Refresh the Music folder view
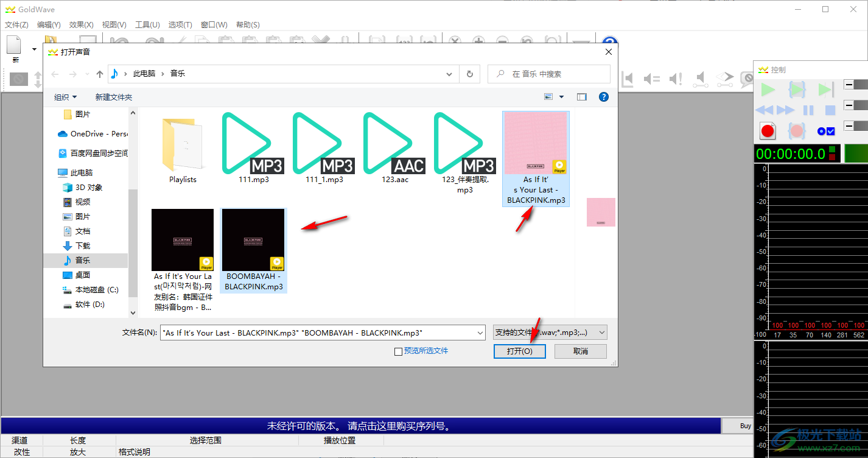 pyautogui.click(x=469, y=74)
